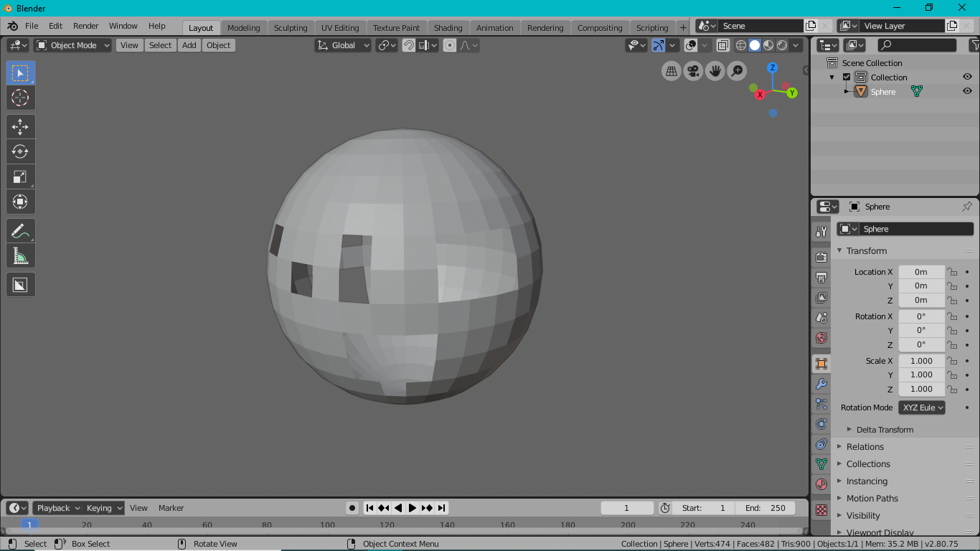Open the Material properties tab

(x=821, y=484)
